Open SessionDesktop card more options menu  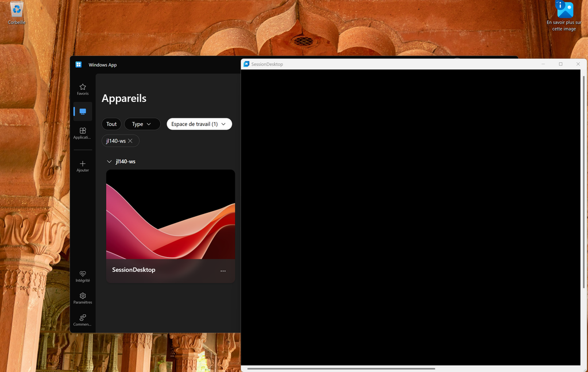tap(223, 271)
